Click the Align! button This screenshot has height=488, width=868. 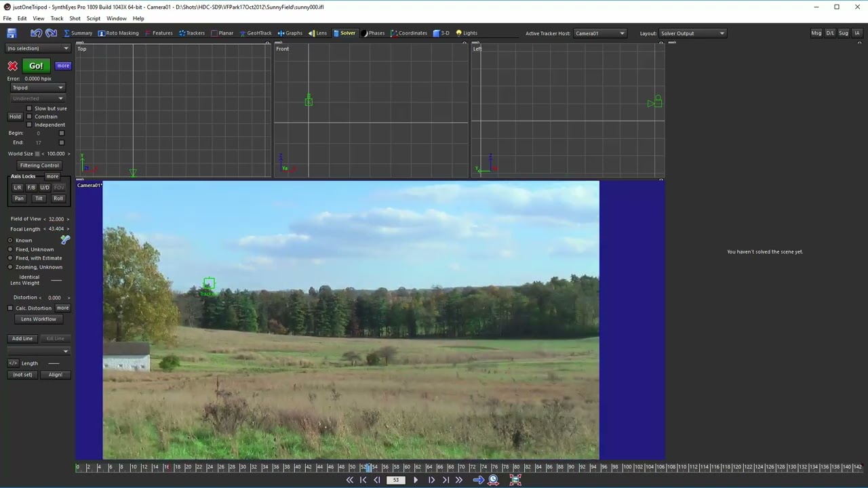pos(56,375)
